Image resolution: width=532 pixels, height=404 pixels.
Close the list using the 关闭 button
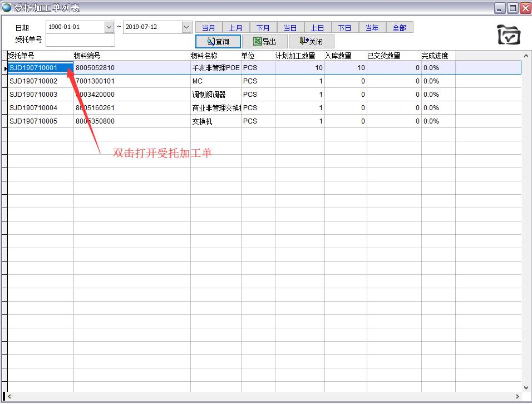[x=311, y=41]
